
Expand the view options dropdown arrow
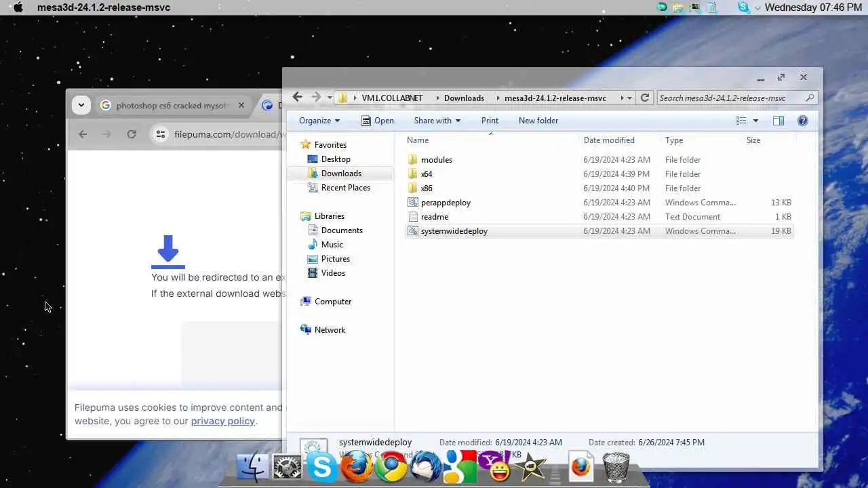pos(755,121)
